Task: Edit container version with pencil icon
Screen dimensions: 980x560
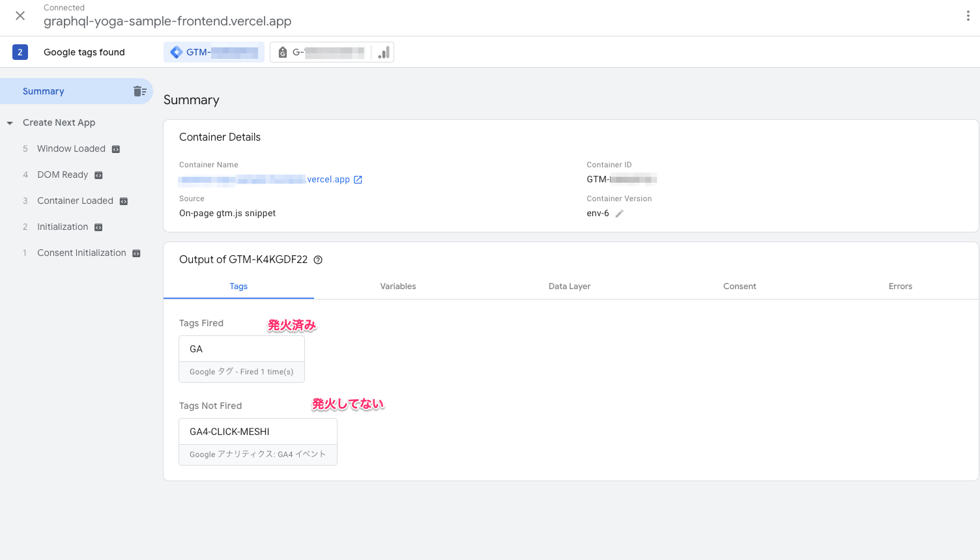Action: coord(619,214)
